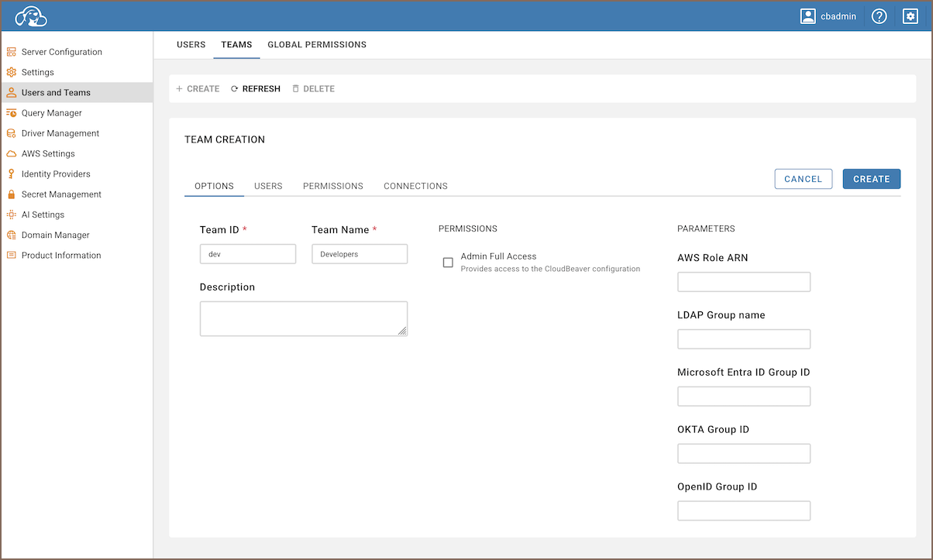Go to Query Manager in sidebar
The image size is (933, 560).
point(51,113)
